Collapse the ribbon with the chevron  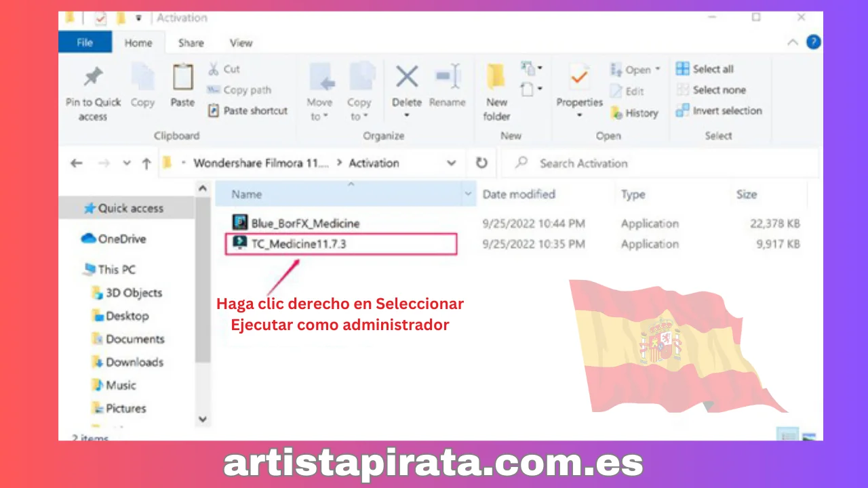point(792,42)
